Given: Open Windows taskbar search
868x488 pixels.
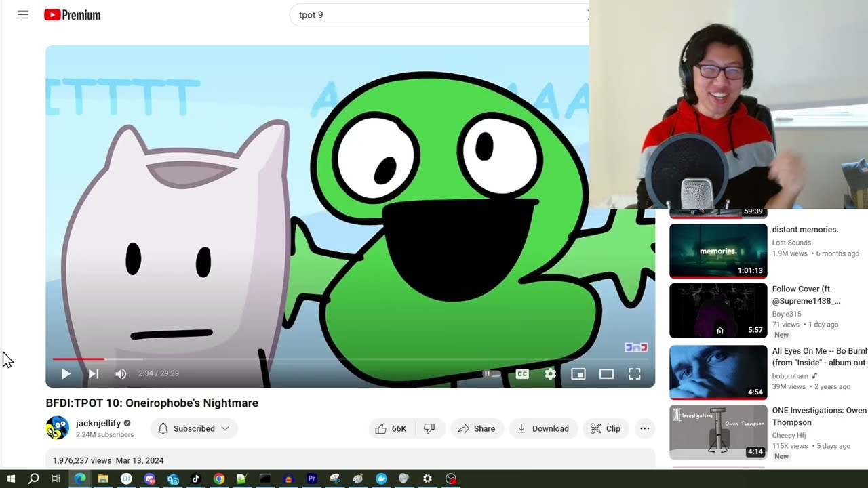Looking at the screenshot, I should (34, 479).
